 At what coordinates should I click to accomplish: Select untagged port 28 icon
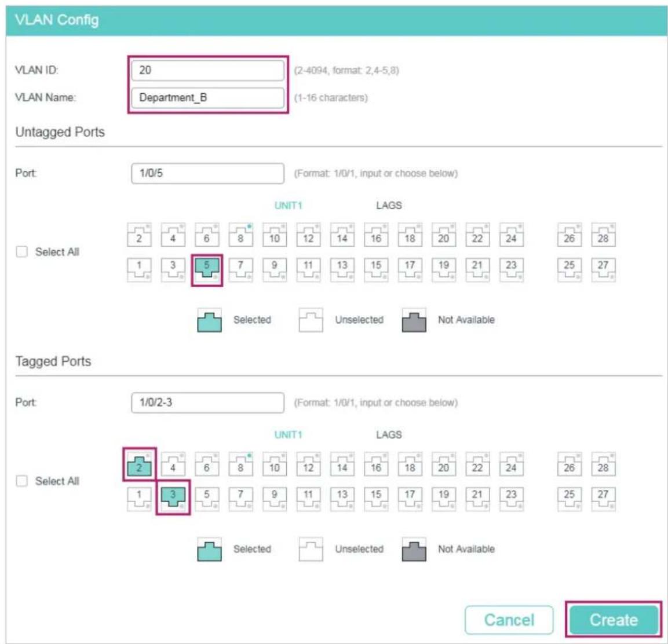603,235
